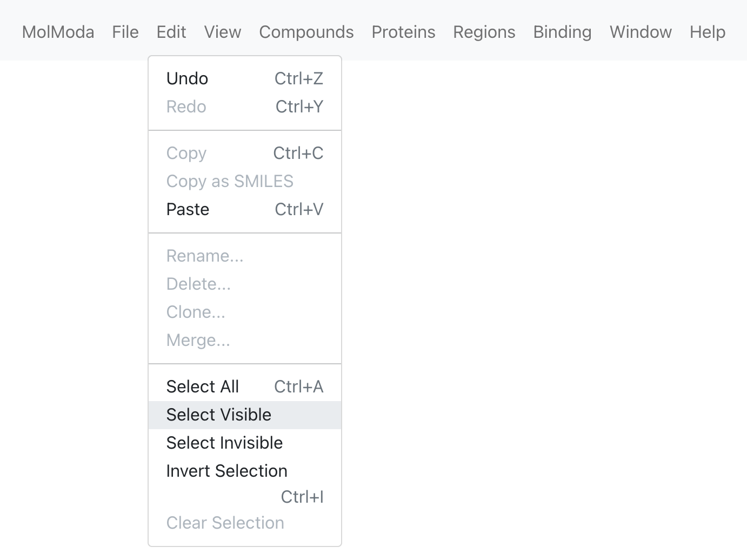This screenshot has height=560, width=747.
Task: Open the Window menu
Action: coord(641,32)
